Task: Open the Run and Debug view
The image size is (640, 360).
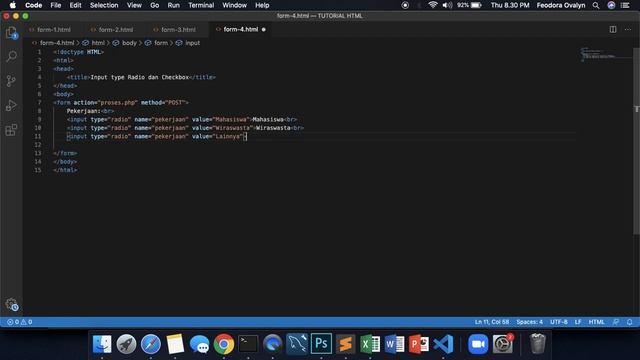Action: tap(11, 105)
